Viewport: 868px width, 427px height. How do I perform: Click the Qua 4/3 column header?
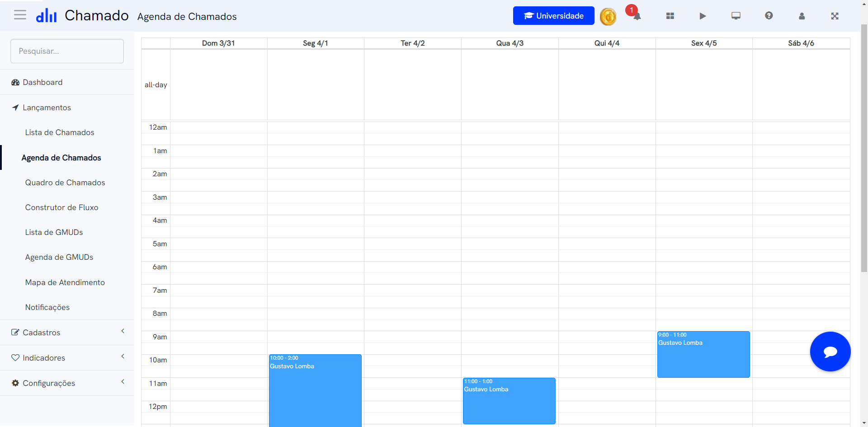tap(510, 43)
